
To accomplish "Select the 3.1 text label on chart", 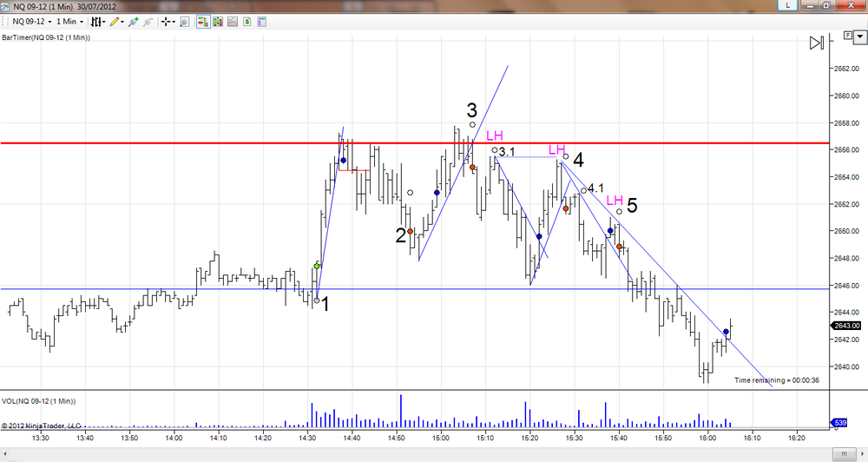I will click(x=507, y=152).
